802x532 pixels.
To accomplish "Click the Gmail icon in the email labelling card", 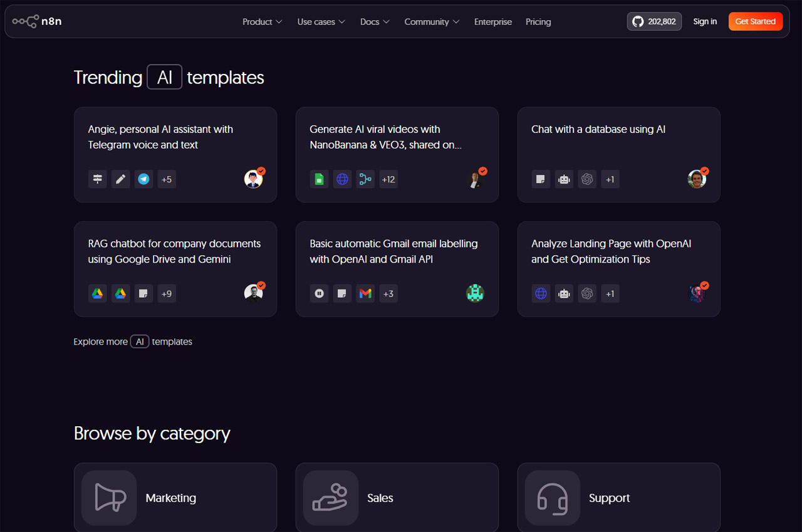I will 365,293.
